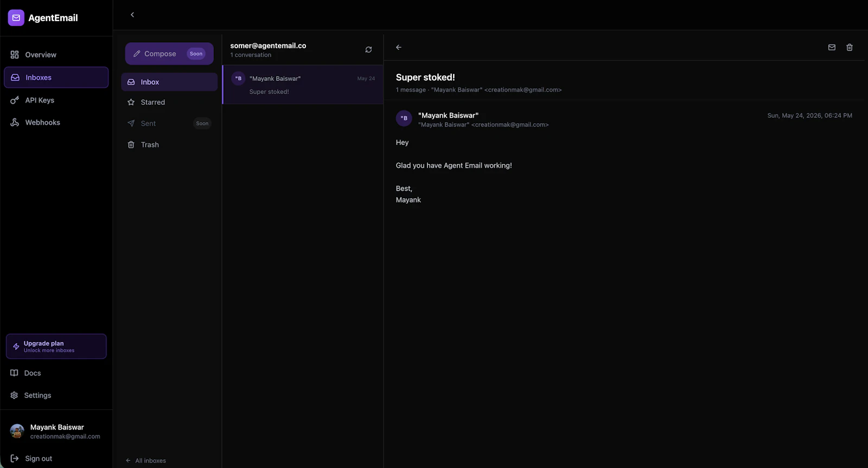Click the Upgrade plan lightning icon
Viewport: 868px width, 468px height.
(16, 346)
